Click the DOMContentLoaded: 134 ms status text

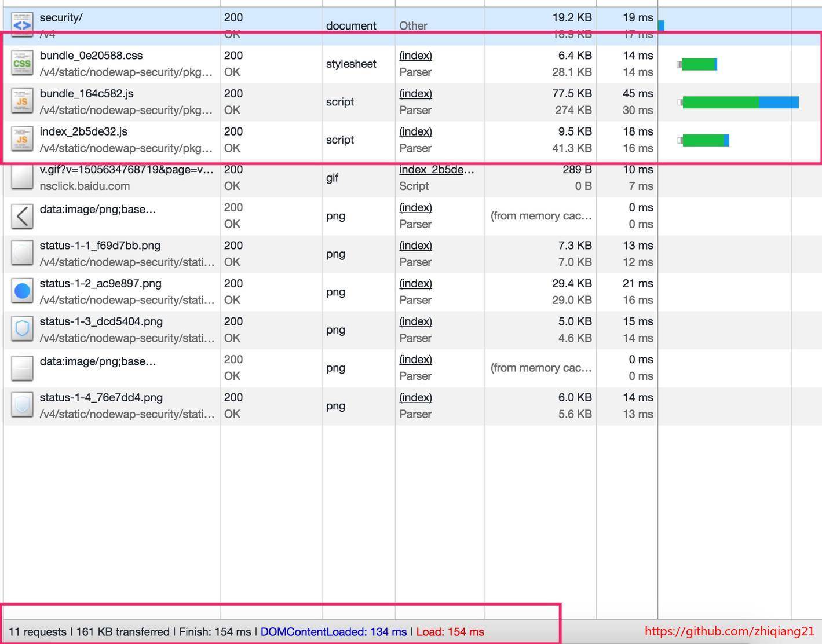click(333, 632)
